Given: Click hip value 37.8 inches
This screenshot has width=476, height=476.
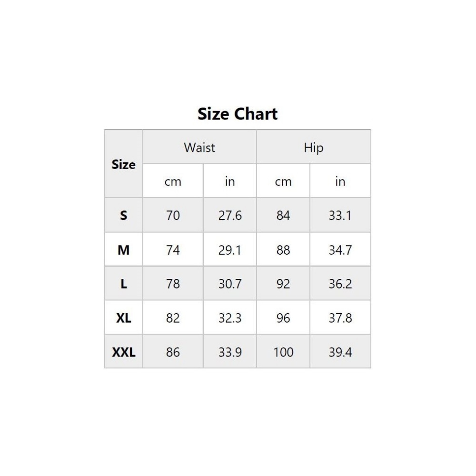Looking at the screenshot, I should pyautogui.click(x=340, y=318).
